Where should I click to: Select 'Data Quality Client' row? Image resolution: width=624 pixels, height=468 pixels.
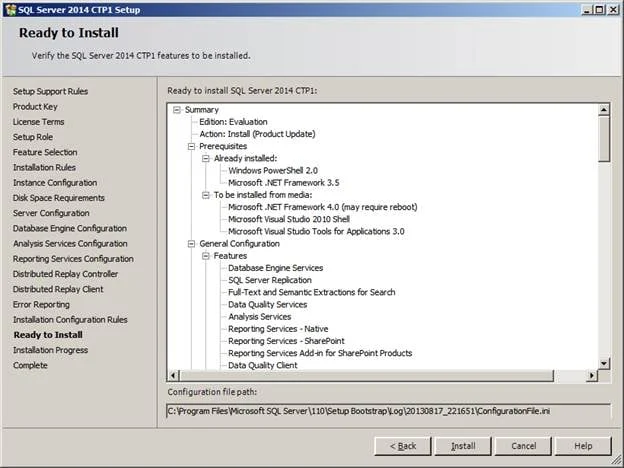(263, 365)
